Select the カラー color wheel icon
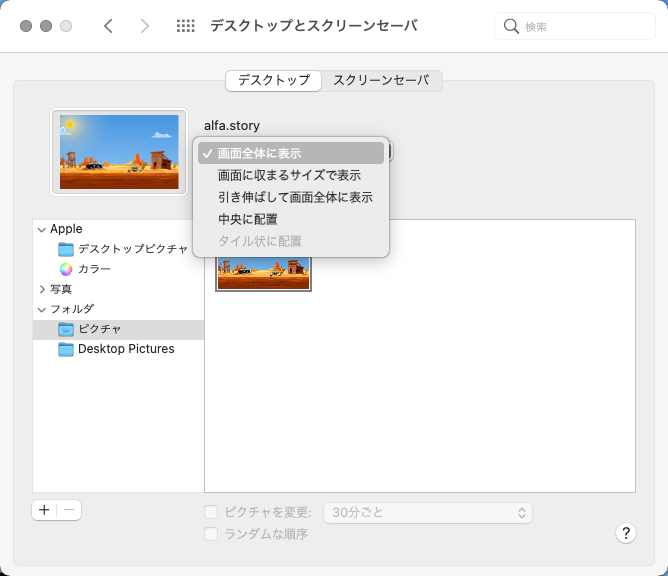Viewport: 668px width, 576px height. (66, 269)
